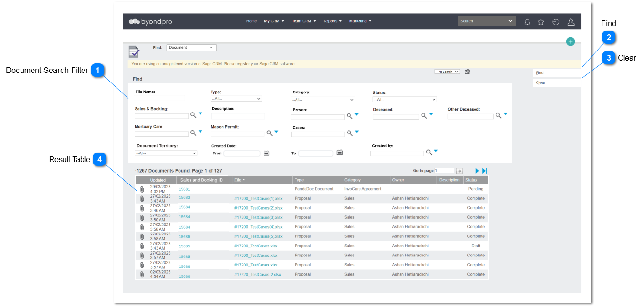Open Team CRM menu

(x=304, y=21)
